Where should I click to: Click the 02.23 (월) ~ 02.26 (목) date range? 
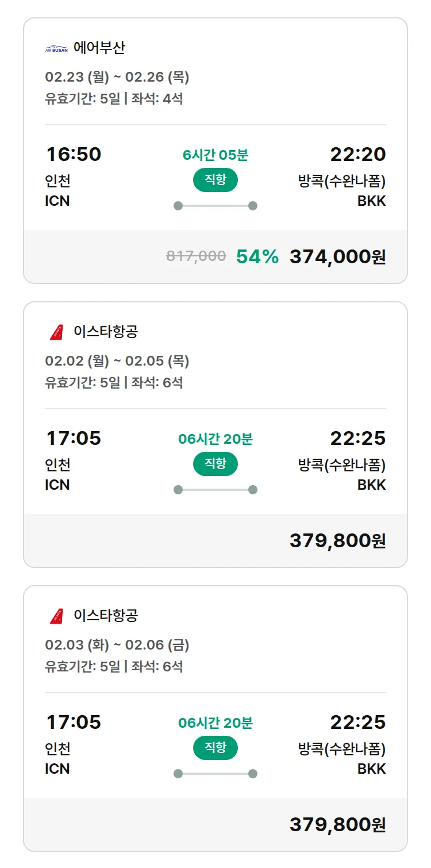click(117, 77)
